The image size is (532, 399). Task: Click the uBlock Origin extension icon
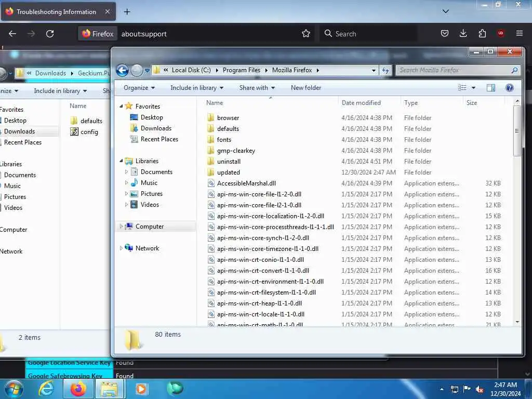click(x=501, y=33)
